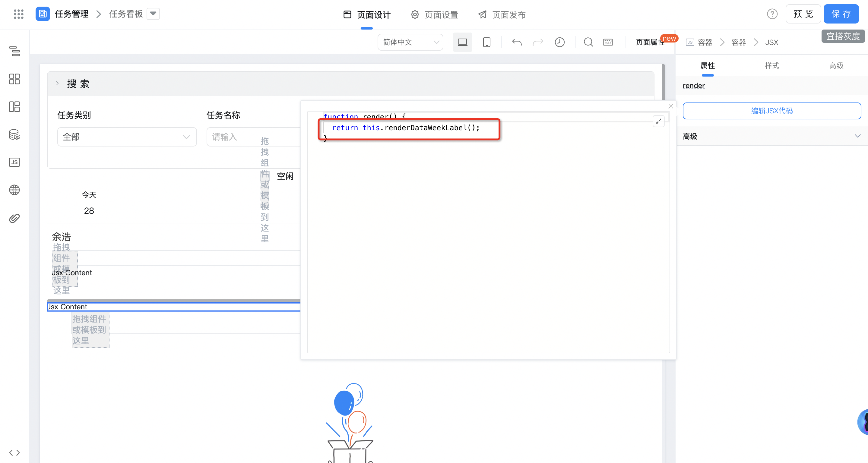The width and height of the screenshot is (868, 463).
Task: Open the help question mark
Action: click(x=772, y=14)
